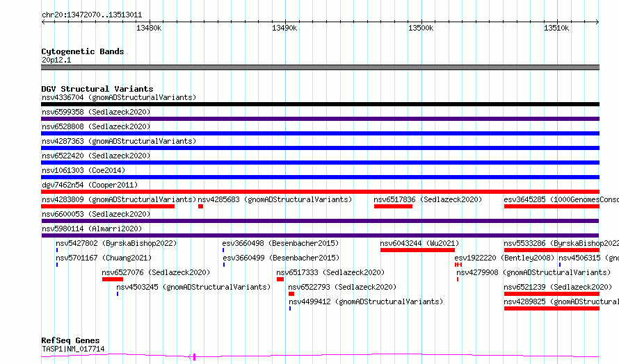Open the RefSeq Genes track heading
This screenshot has height=364, width=619.
tap(71, 340)
